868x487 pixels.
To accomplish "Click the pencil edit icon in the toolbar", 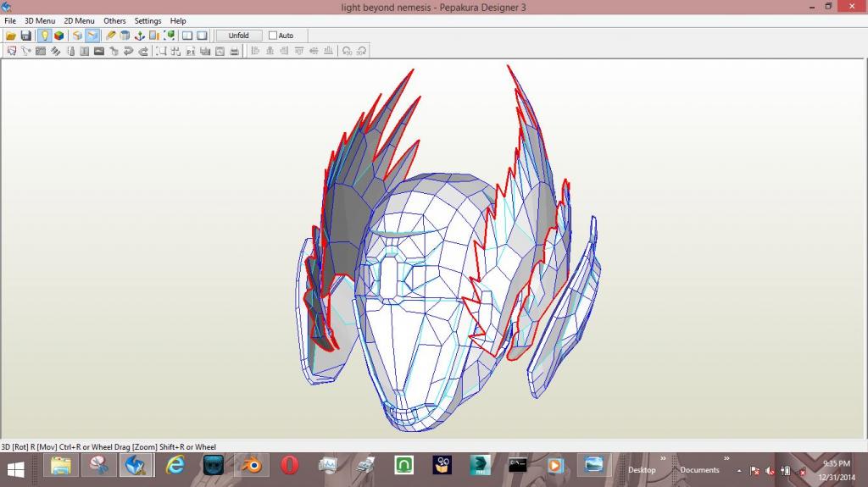I will point(110,36).
